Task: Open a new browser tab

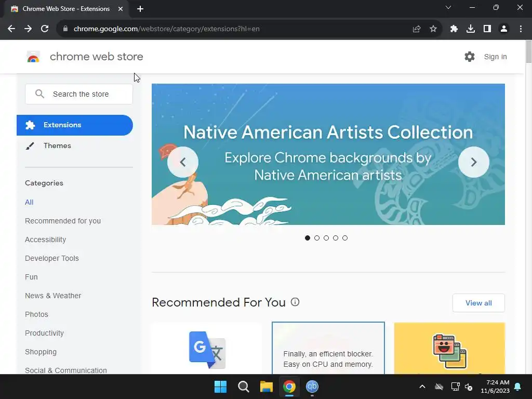Action: [140, 9]
